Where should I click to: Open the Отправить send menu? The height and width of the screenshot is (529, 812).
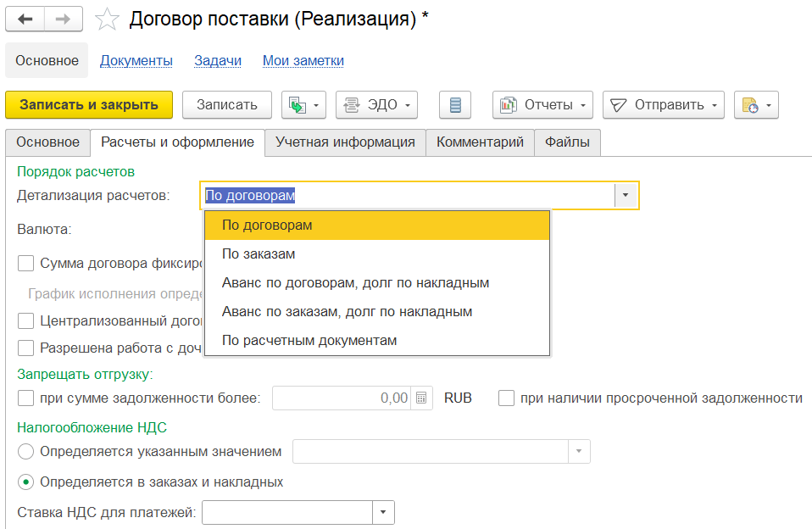663,105
